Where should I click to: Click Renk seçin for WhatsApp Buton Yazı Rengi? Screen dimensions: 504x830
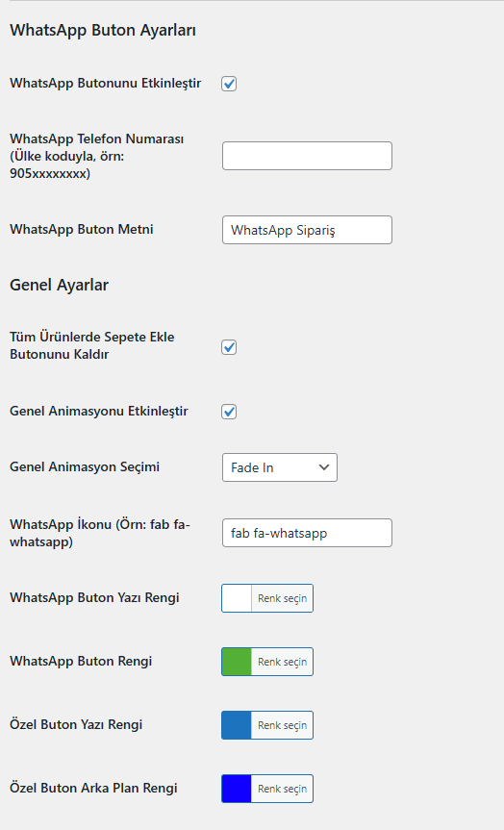point(282,598)
